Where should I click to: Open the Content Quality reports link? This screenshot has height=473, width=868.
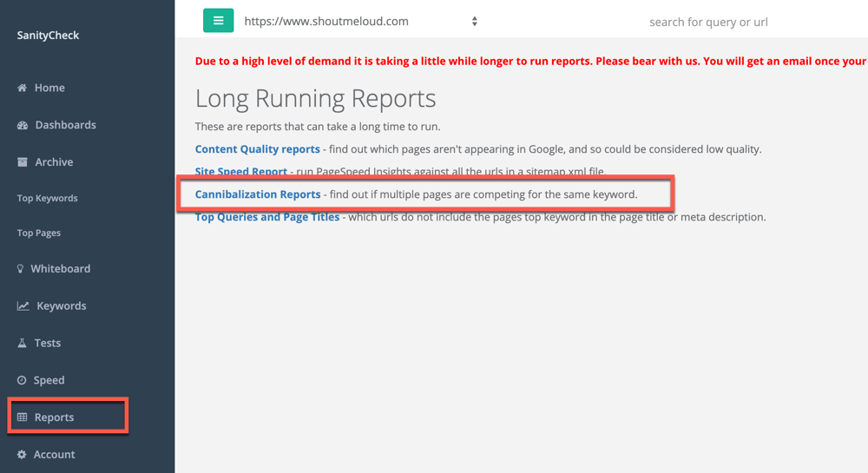pyautogui.click(x=258, y=148)
